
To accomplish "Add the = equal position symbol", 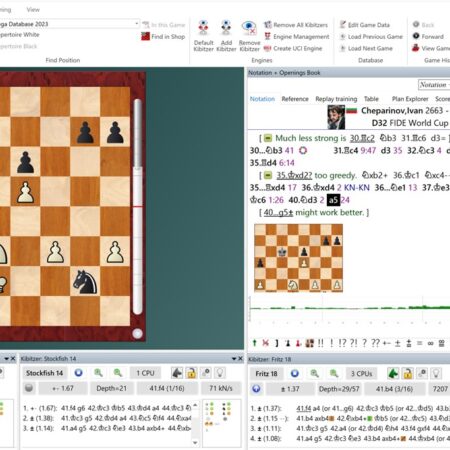I will point(420,343).
